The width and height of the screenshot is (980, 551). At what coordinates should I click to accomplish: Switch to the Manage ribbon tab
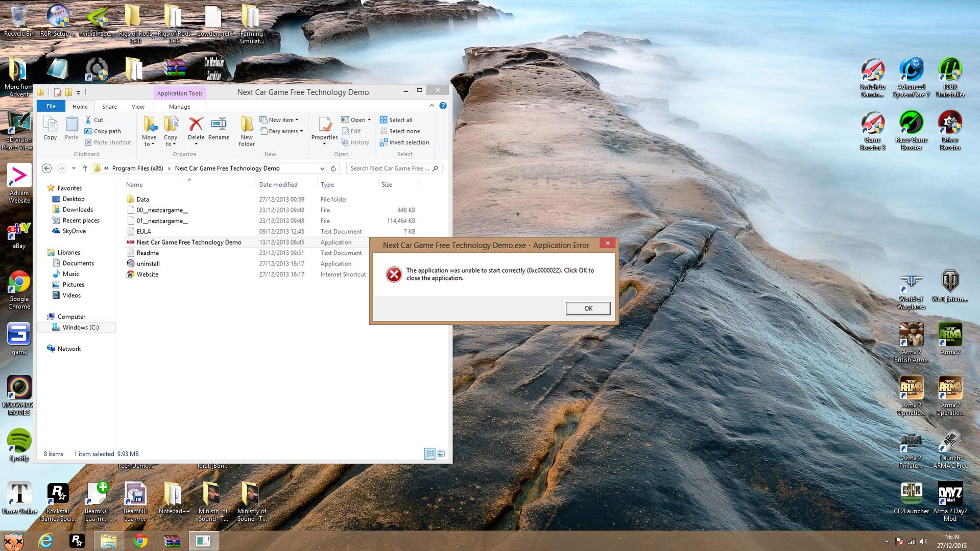pos(180,107)
